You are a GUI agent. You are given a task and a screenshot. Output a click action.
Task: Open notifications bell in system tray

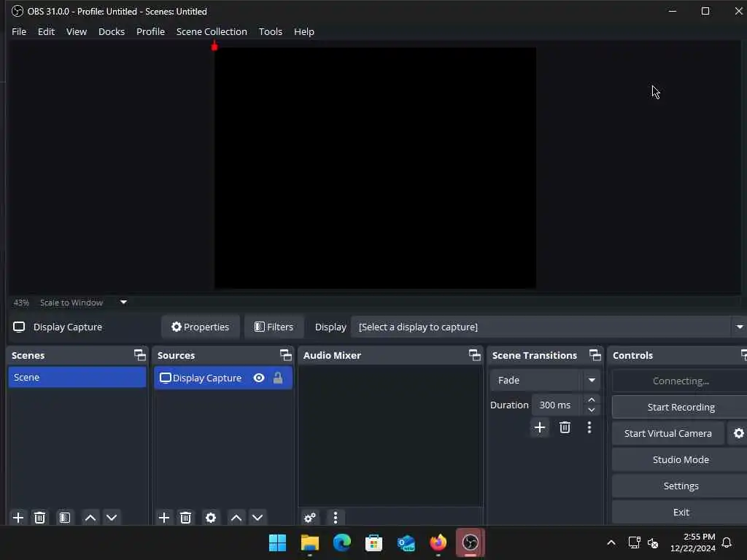(727, 542)
